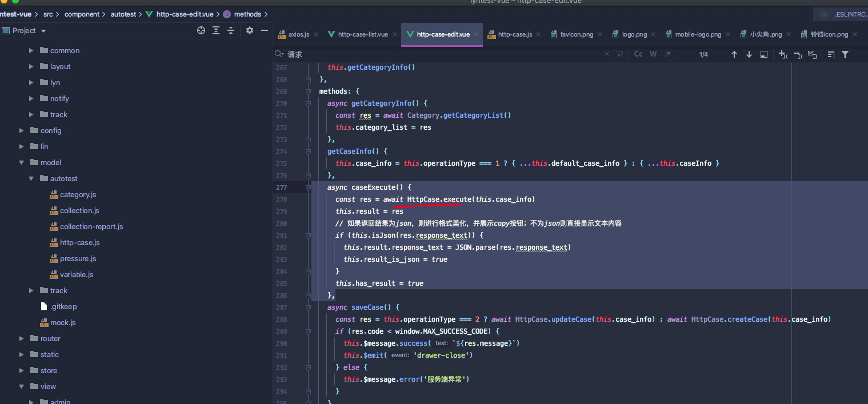Click http-case-edit.vue breadcrumb
The height and width of the screenshot is (404, 868).
(x=185, y=14)
